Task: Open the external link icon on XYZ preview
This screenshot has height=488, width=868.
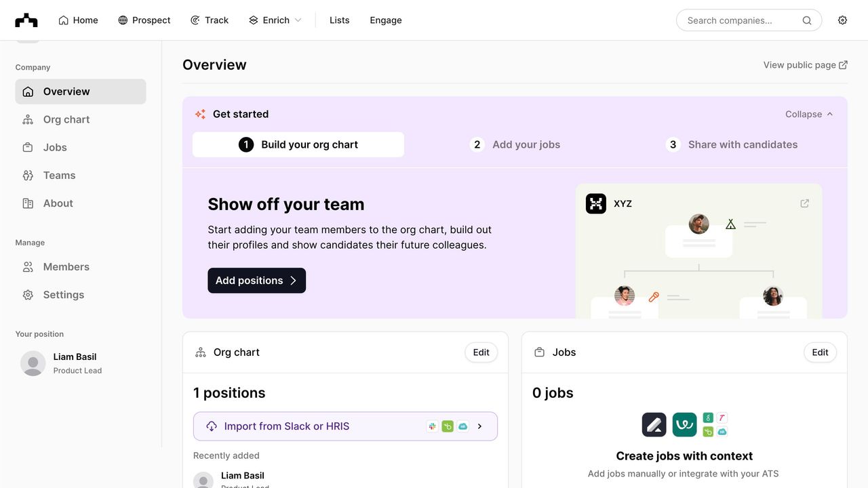Action: click(804, 203)
